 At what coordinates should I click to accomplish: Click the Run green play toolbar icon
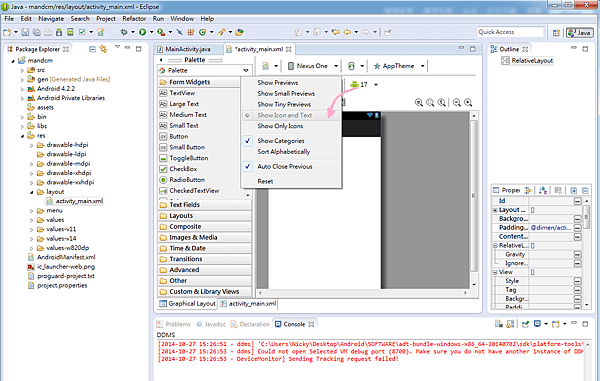(x=142, y=32)
